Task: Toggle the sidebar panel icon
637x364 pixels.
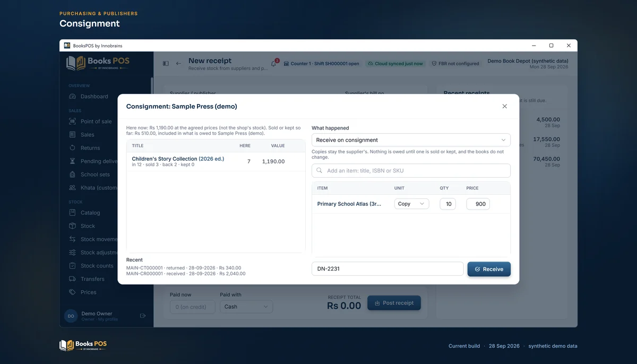Action: point(166,64)
